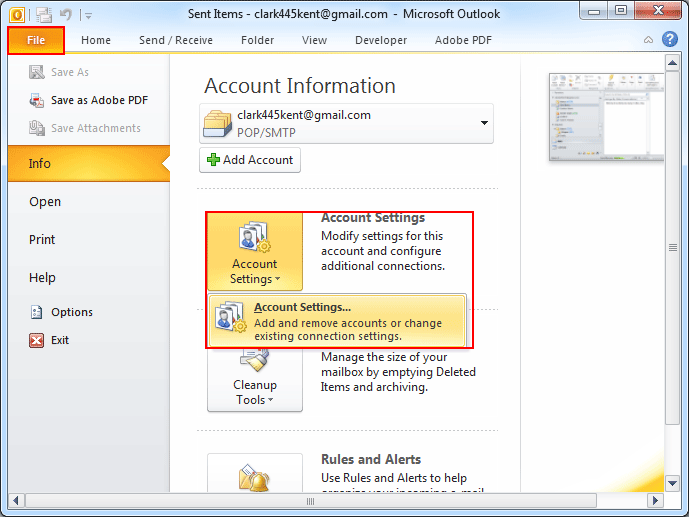Click the red Exit icon
The height and width of the screenshot is (517, 689).
click(36, 340)
